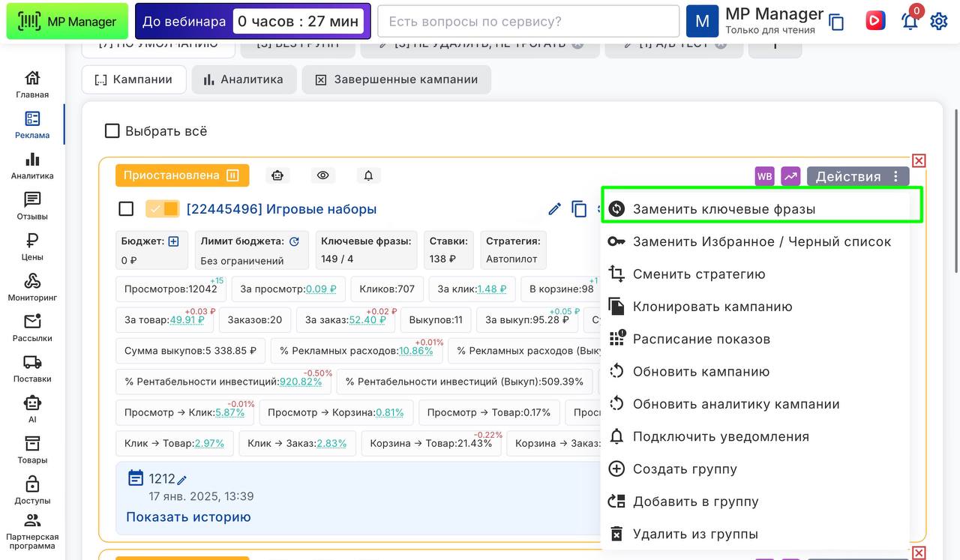Add budget using plus icon near Бюджет
This screenshot has width=960, height=560.
click(173, 241)
